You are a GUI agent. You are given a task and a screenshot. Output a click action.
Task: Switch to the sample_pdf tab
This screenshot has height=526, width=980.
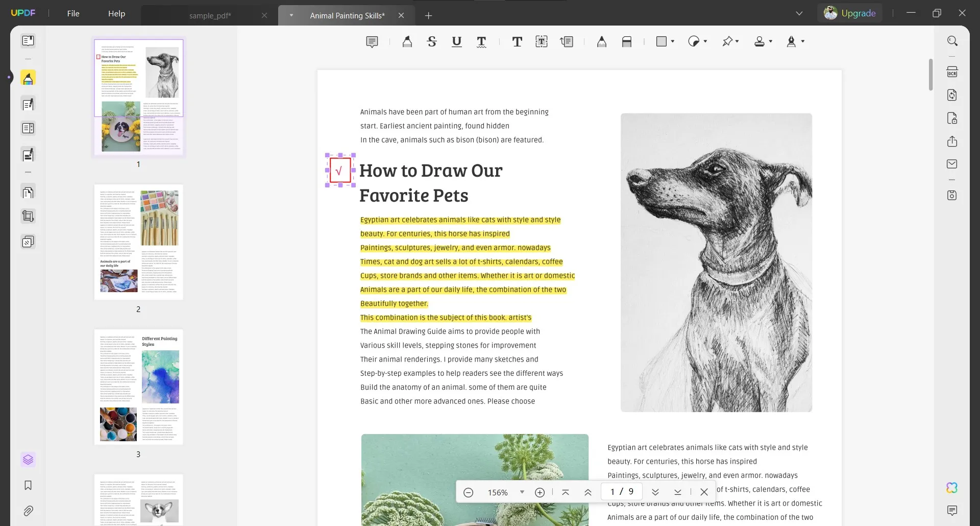210,15
